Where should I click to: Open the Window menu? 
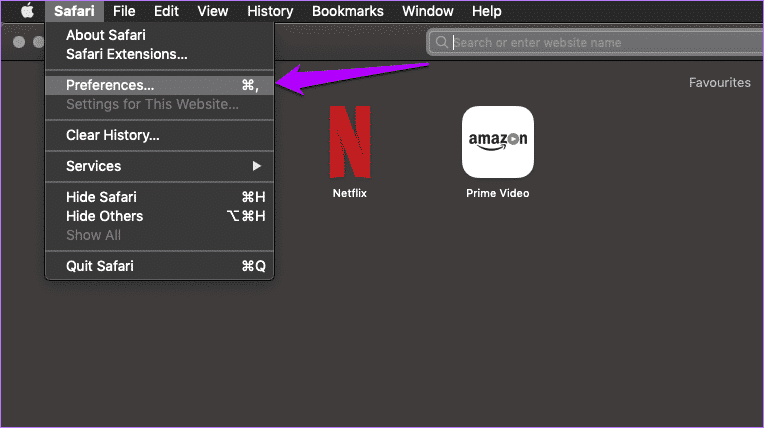[427, 11]
